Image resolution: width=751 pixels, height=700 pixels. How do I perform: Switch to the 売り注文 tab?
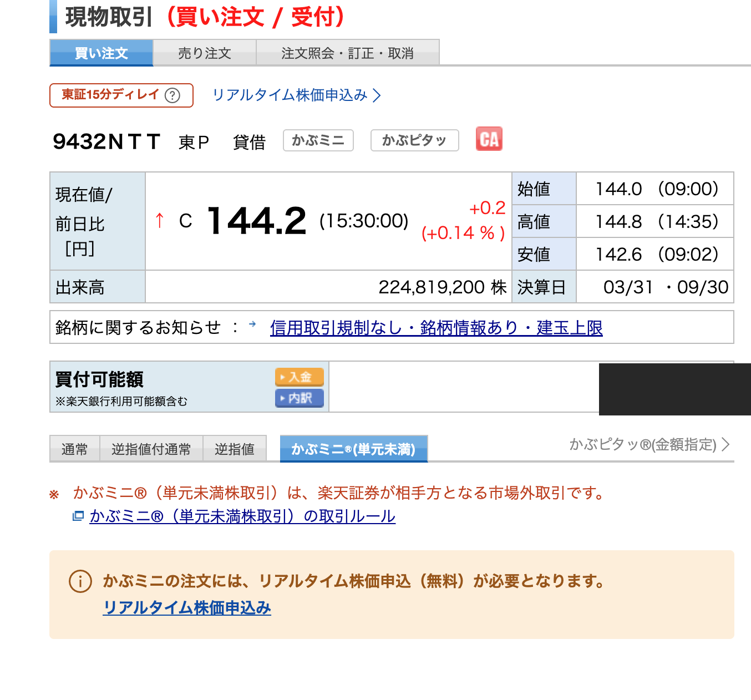(x=204, y=53)
